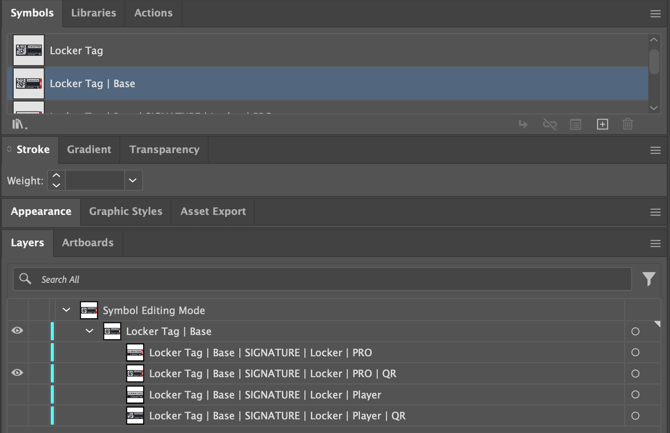670x433 pixels.
Task: Click the Delete Symbol trash icon
Action: (628, 124)
